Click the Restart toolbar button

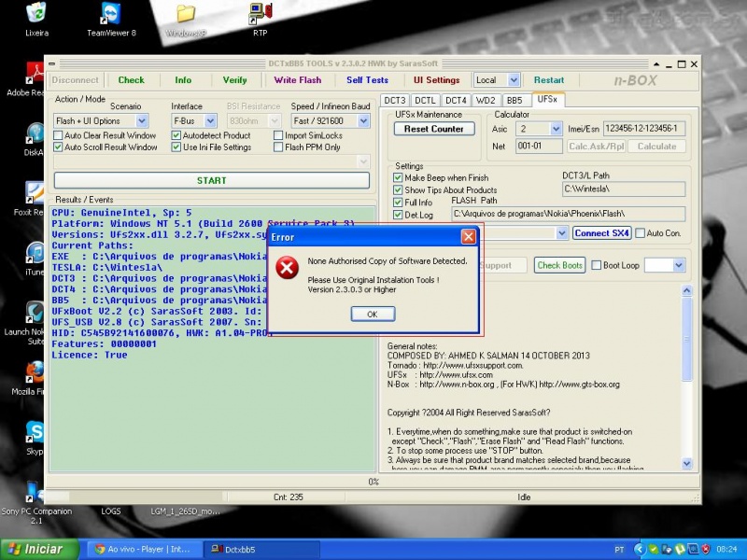click(x=549, y=80)
